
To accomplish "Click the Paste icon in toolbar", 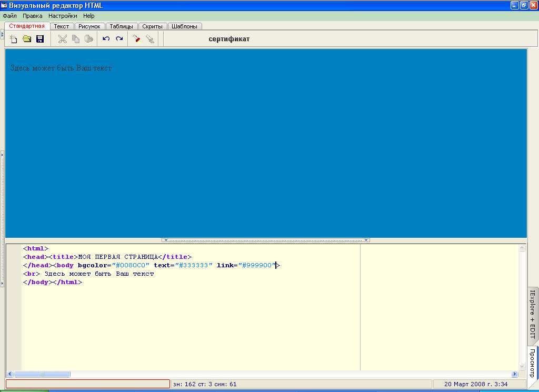I will (x=89, y=39).
